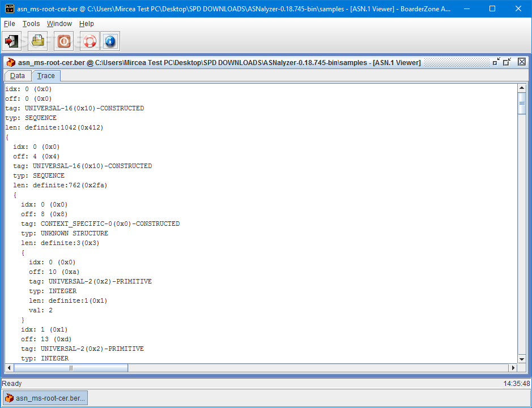Click the red power button toolbar icon
The height and width of the screenshot is (408, 532).
tap(63, 41)
